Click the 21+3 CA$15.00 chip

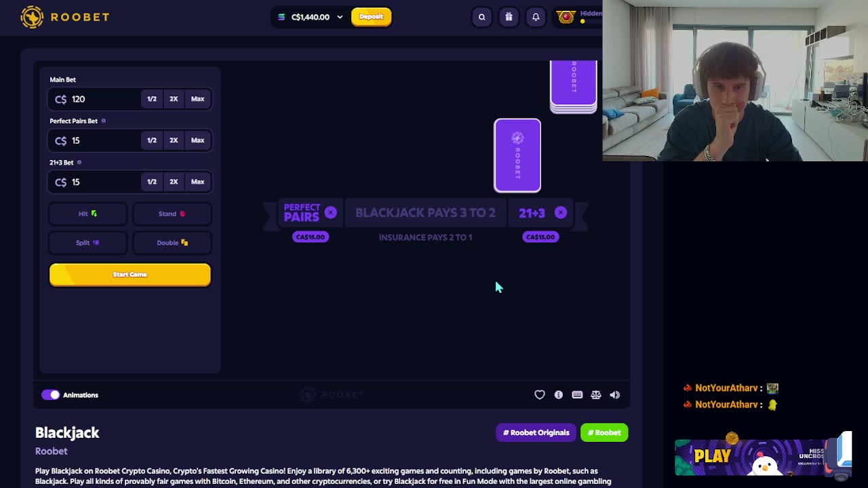tap(540, 237)
